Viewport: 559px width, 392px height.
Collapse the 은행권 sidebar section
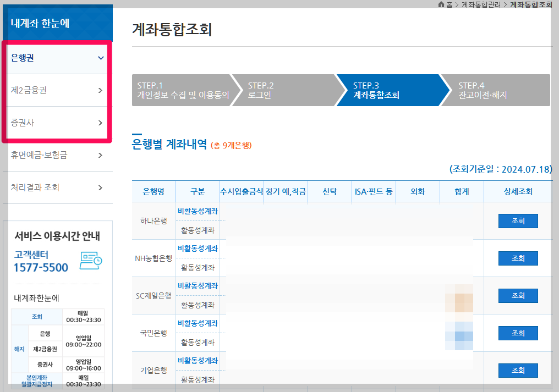pos(57,57)
